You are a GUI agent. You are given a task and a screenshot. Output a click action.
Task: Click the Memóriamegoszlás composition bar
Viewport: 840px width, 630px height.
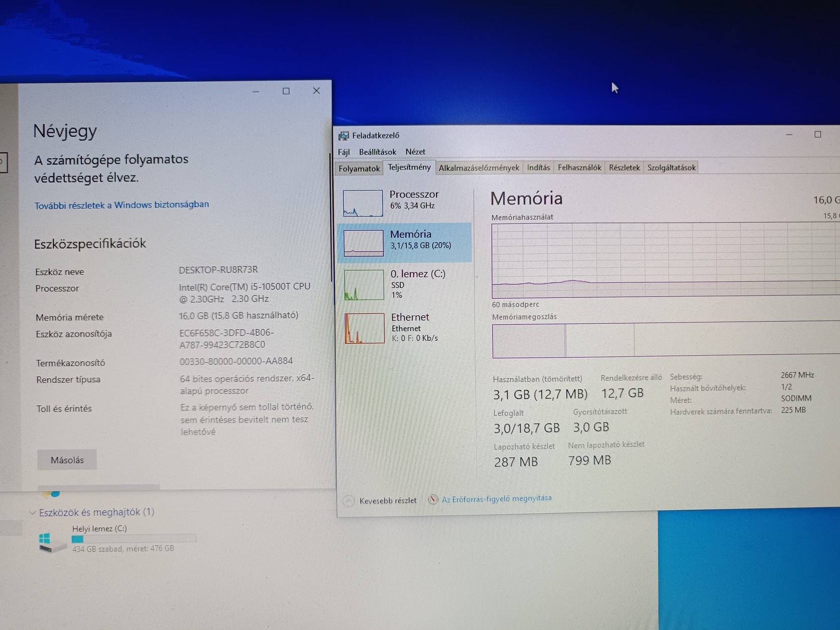coord(666,340)
